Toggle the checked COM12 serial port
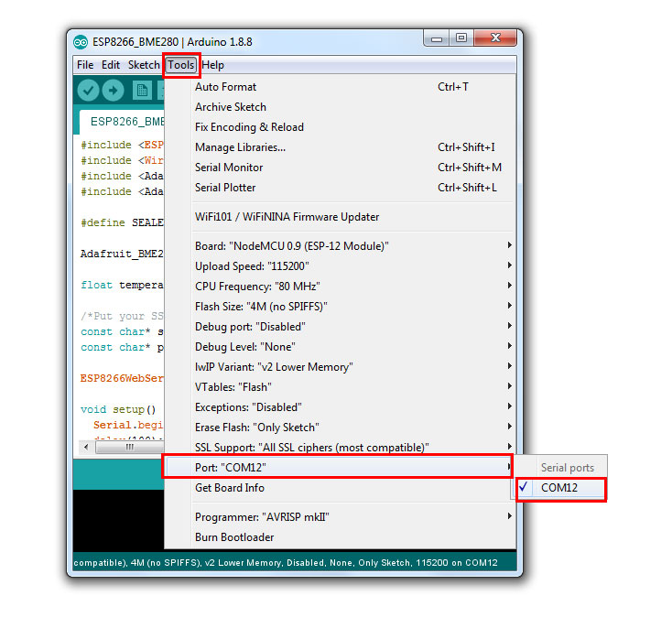The height and width of the screenshot is (628, 672). tap(560, 488)
